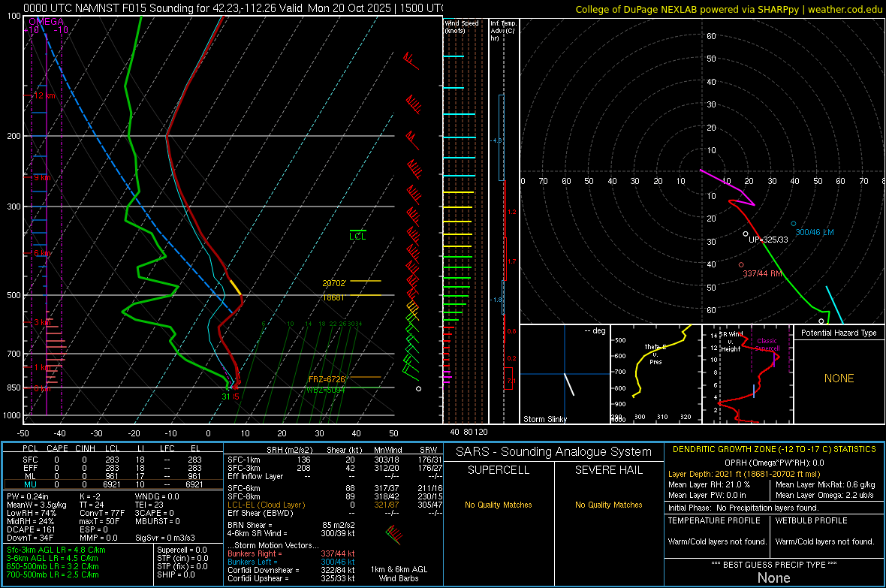The width and height of the screenshot is (886, 588).
Task: Click the Classic Supercell label in the SR wind inset
Action: click(767, 345)
